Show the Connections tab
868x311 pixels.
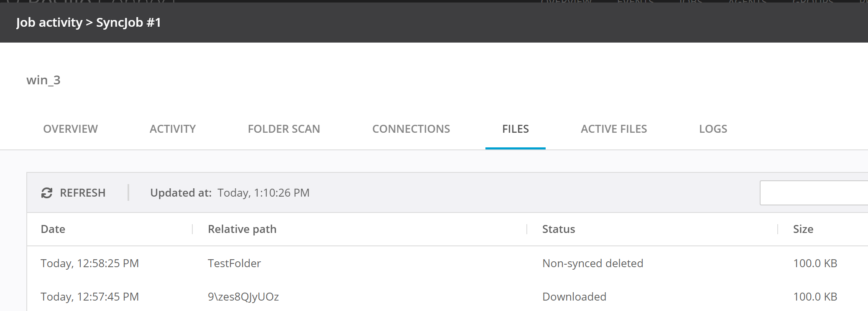pyautogui.click(x=411, y=129)
